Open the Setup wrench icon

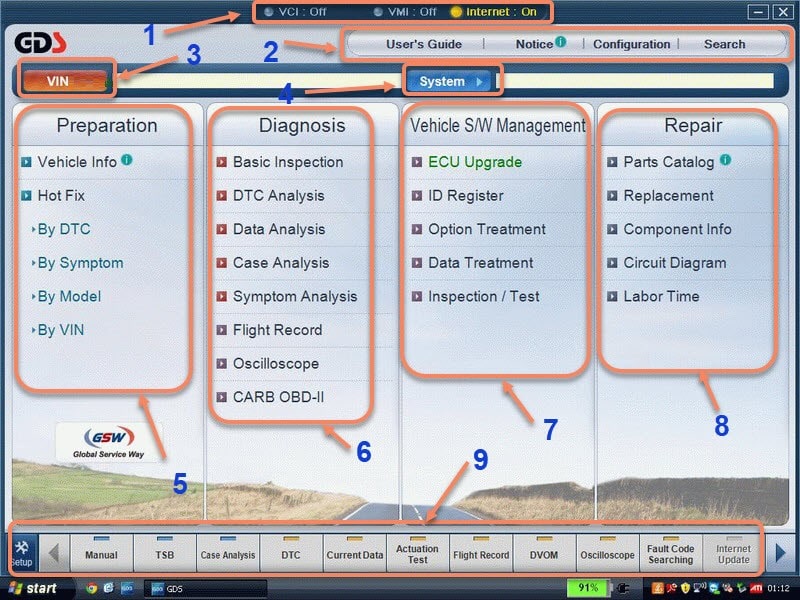click(21, 552)
